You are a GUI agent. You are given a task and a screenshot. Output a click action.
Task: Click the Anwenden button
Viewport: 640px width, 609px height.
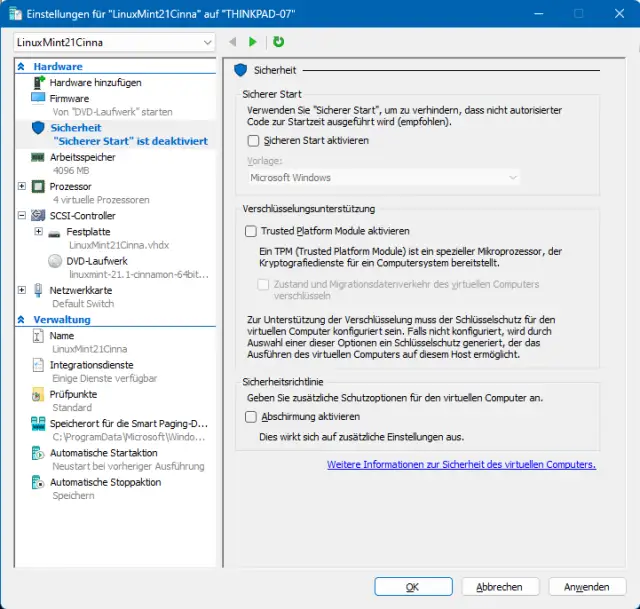click(x=586, y=587)
